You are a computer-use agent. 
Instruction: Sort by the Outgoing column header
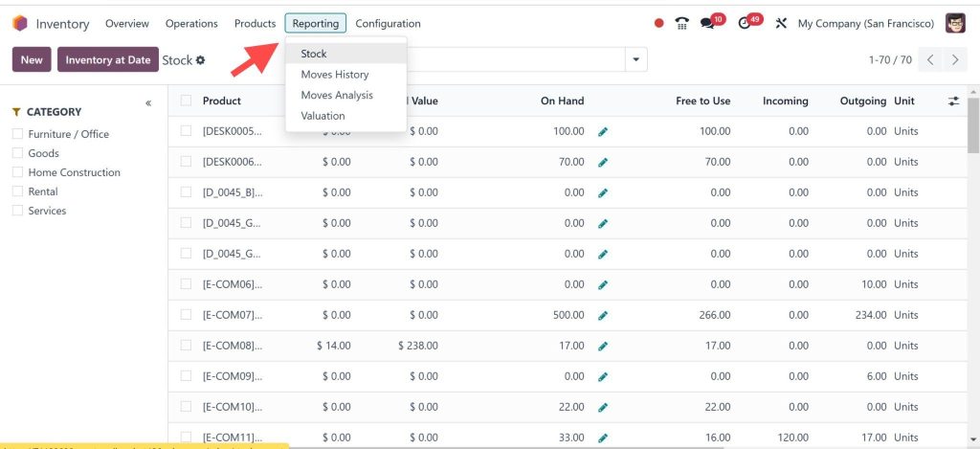pyautogui.click(x=862, y=101)
